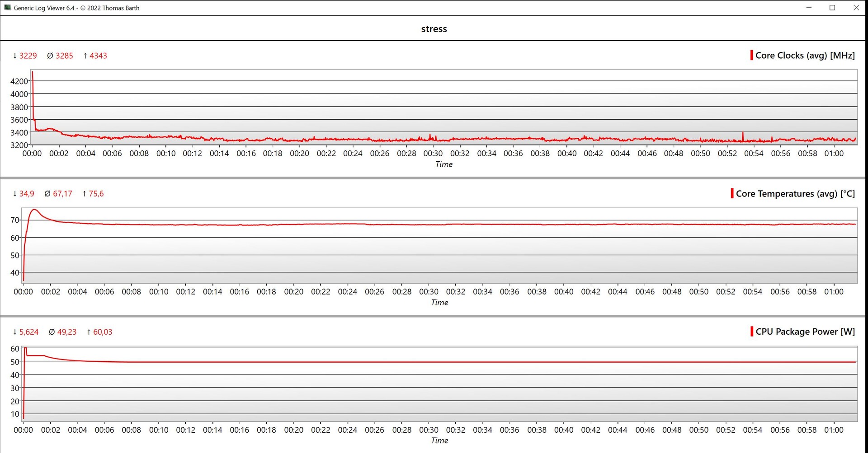Click the up arrow next to maximum 4343
Viewport: 868px width, 453px height.
(x=85, y=56)
